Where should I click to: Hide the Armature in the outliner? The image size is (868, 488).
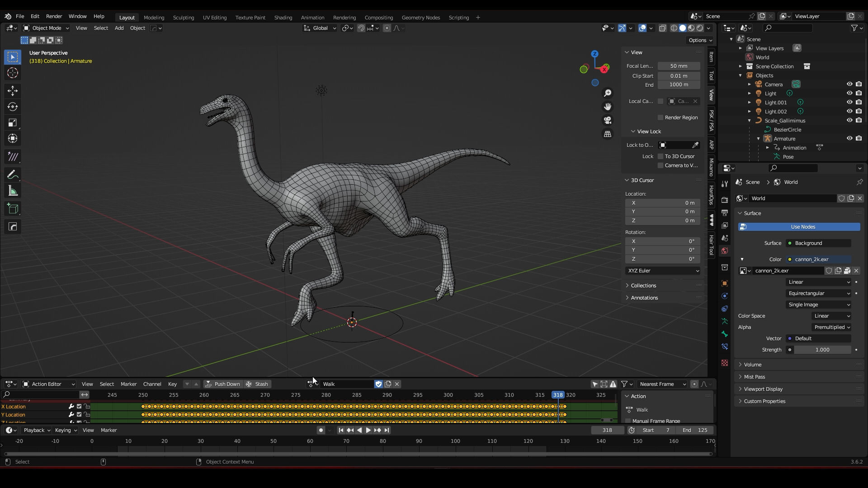click(849, 139)
